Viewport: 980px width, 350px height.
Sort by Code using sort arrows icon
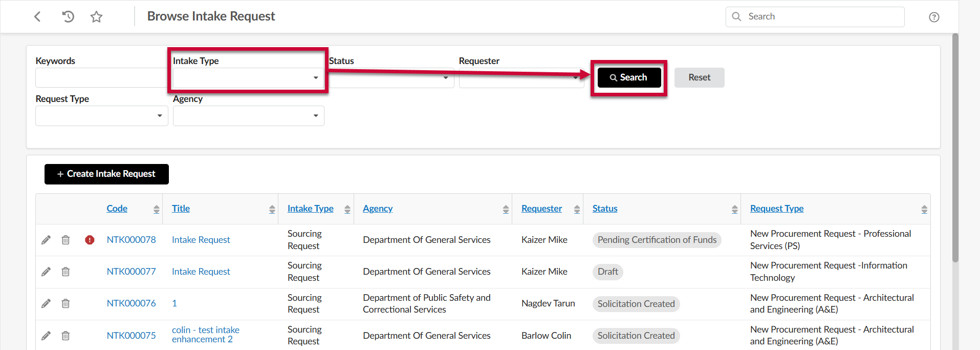point(157,209)
